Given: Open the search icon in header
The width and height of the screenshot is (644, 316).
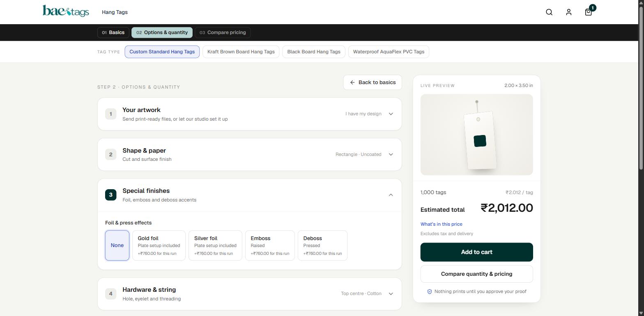Looking at the screenshot, I should [549, 12].
